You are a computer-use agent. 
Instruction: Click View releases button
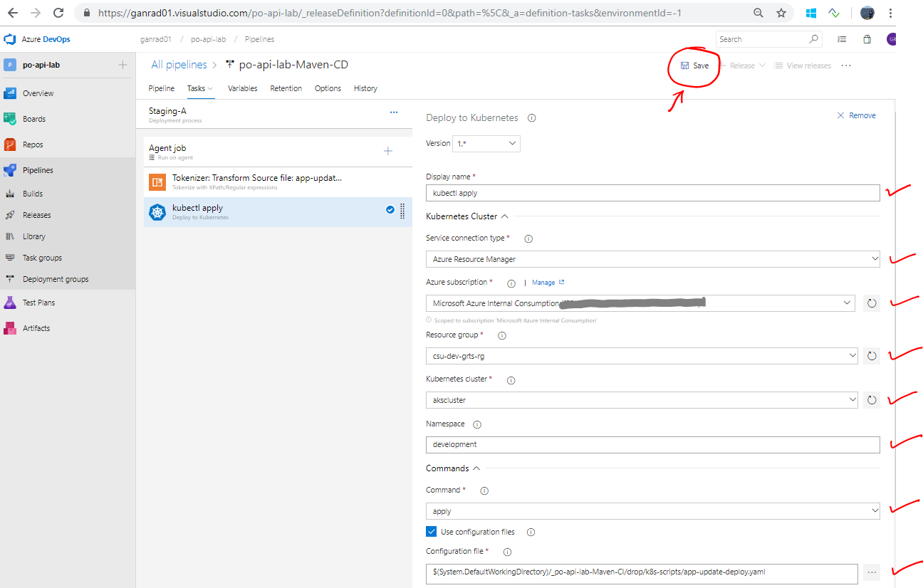(x=803, y=65)
